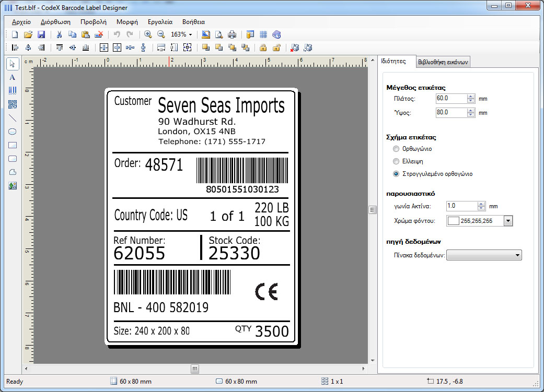Open the help icon
The height and width of the screenshot is (392, 544).
[x=276, y=34]
